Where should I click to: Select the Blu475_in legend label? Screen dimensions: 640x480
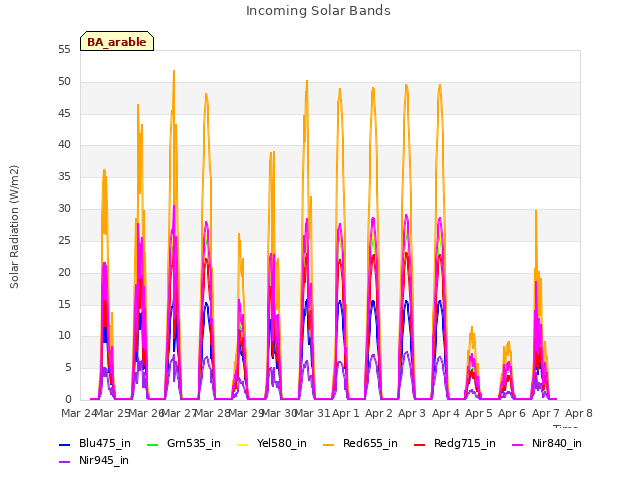(105, 443)
